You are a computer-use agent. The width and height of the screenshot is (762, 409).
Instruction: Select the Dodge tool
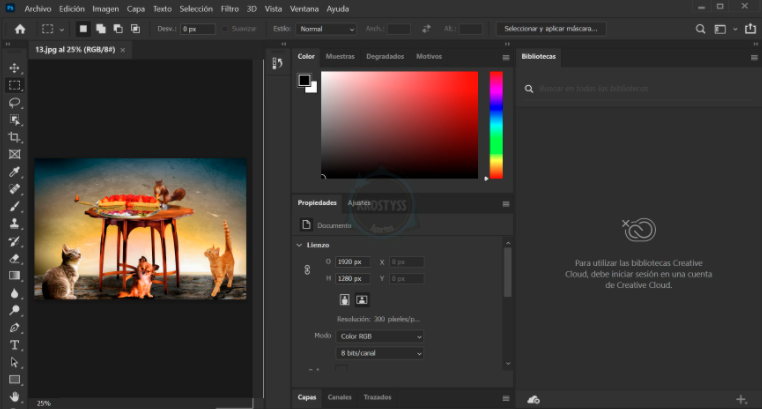coord(14,310)
